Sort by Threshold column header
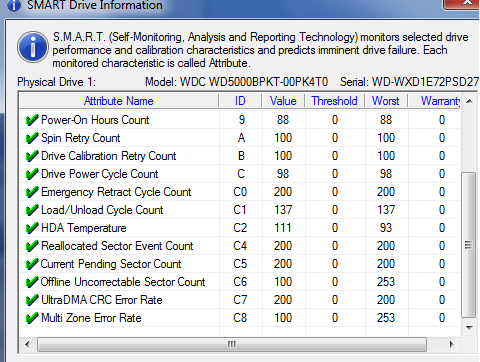Image resolution: width=480 pixels, height=362 pixels. click(334, 101)
